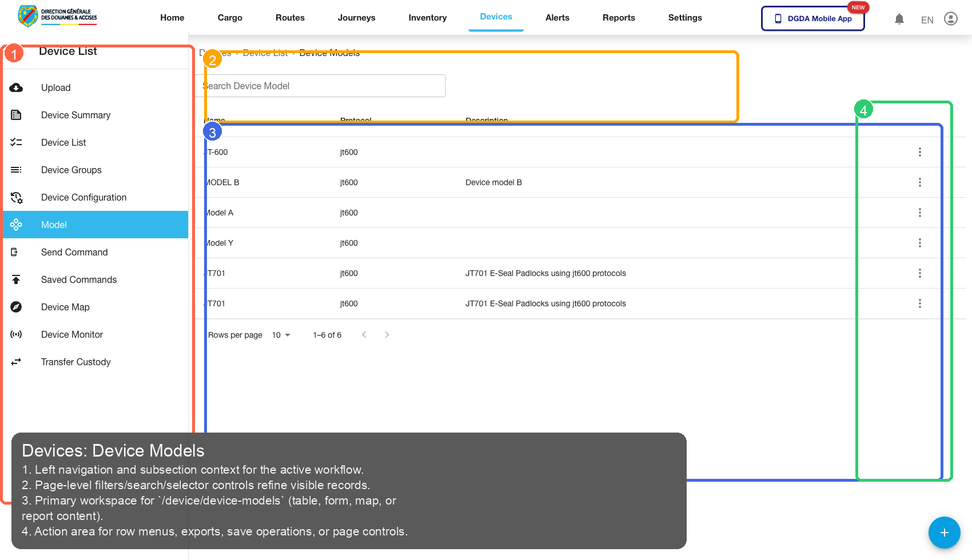972x560 pixels.
Task: Switch to the Alerts tab
Action: pos(557,18)
